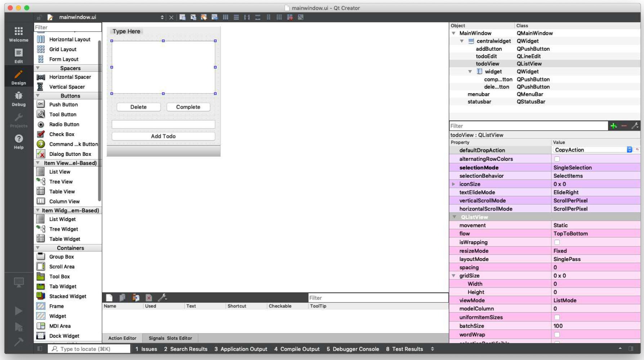Open Help mode in the sidebar
Image resolution: width=644 pixels, height=360 pixels.
[x=19, y=142]
